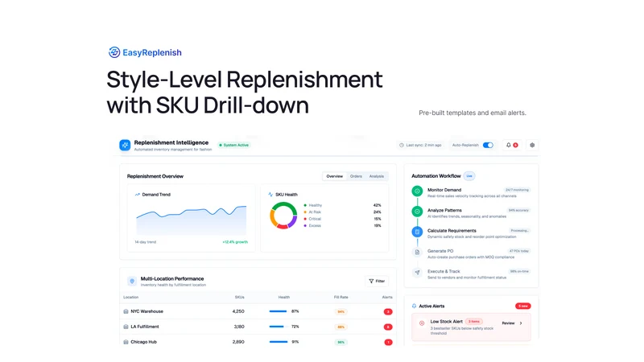Click the Chicago Hub red alerts badge

(388, 343)
